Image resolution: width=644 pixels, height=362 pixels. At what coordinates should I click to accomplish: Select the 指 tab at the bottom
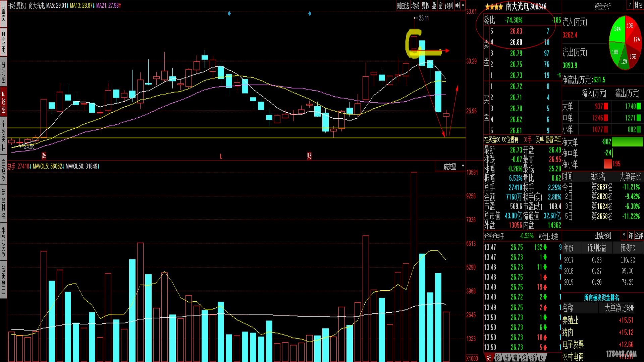pyautogui.click(x=533, y=358)
